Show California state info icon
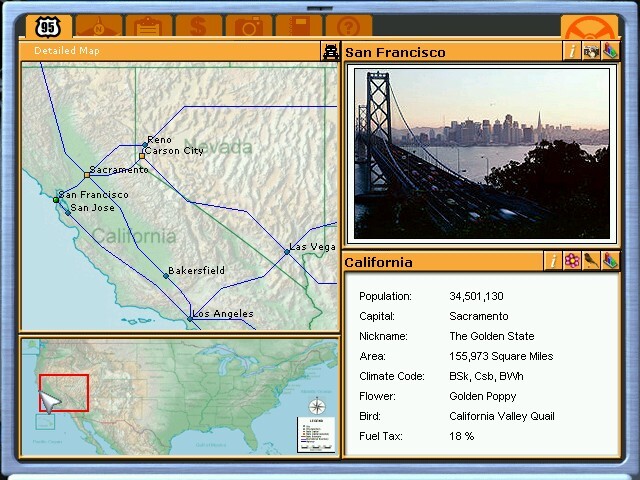The image size is (640, 480). tap(553, 262)
